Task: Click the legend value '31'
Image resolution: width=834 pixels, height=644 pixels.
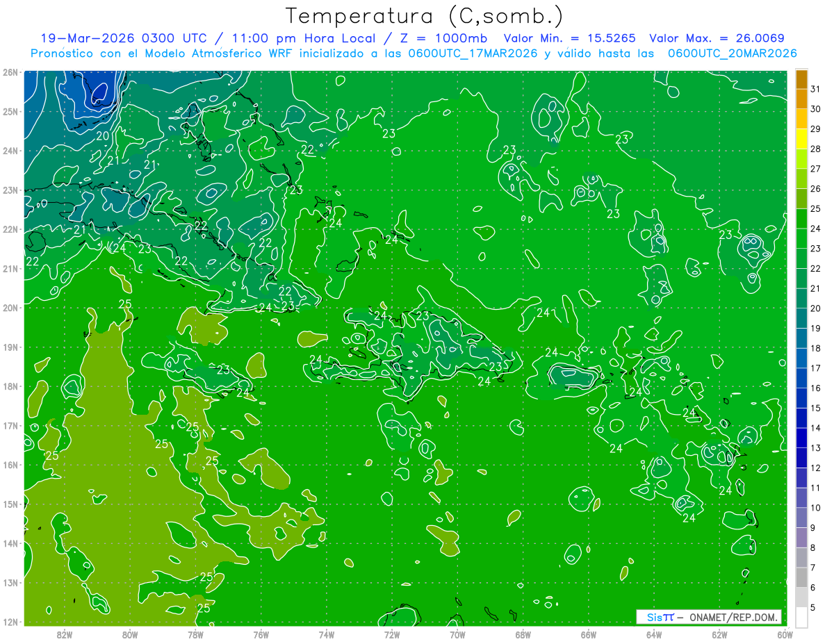Action: click(815, 89)
